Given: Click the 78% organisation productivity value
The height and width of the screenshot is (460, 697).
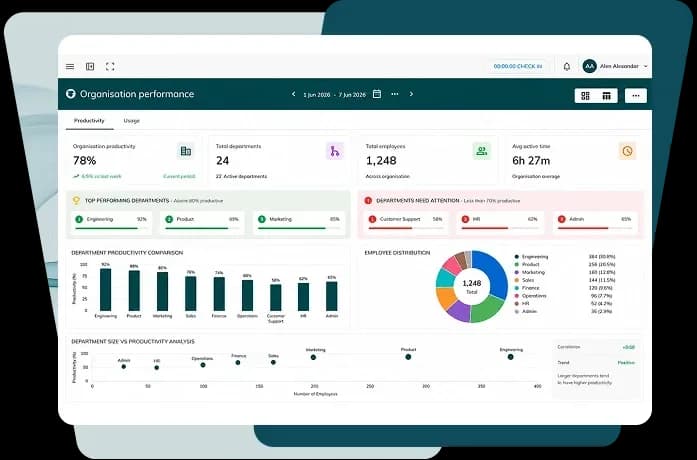Looking at the screenshot, I should (84, 160).
